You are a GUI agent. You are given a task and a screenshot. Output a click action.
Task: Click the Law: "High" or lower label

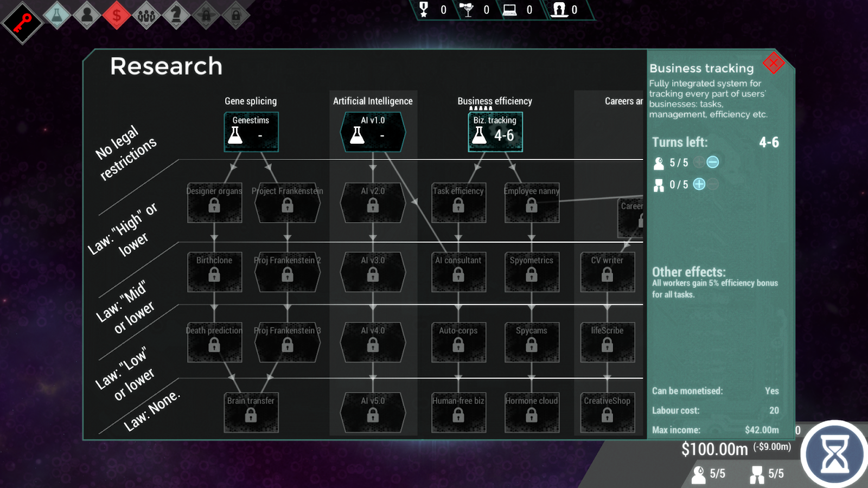point(125,229)
